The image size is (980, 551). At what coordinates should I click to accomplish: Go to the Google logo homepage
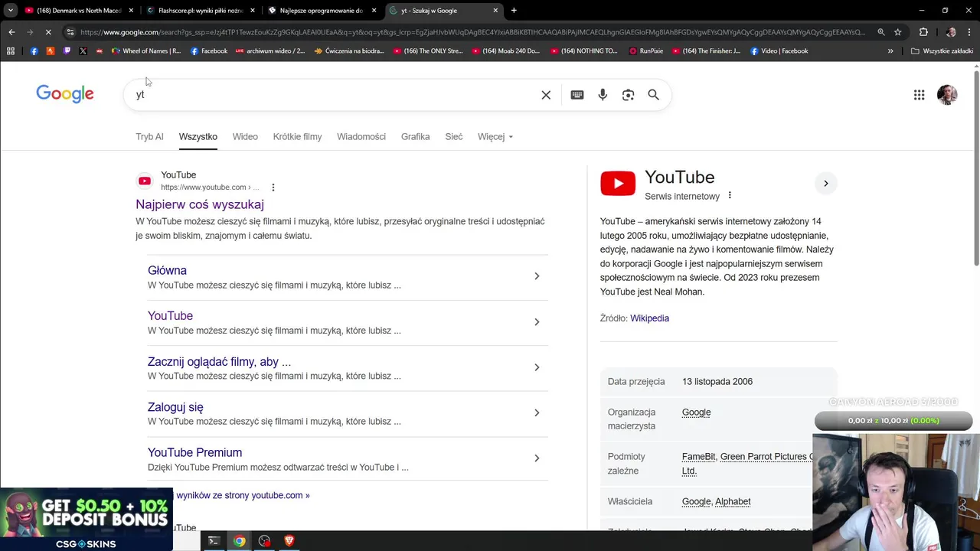pyautogui.click(x=65, y=94)
